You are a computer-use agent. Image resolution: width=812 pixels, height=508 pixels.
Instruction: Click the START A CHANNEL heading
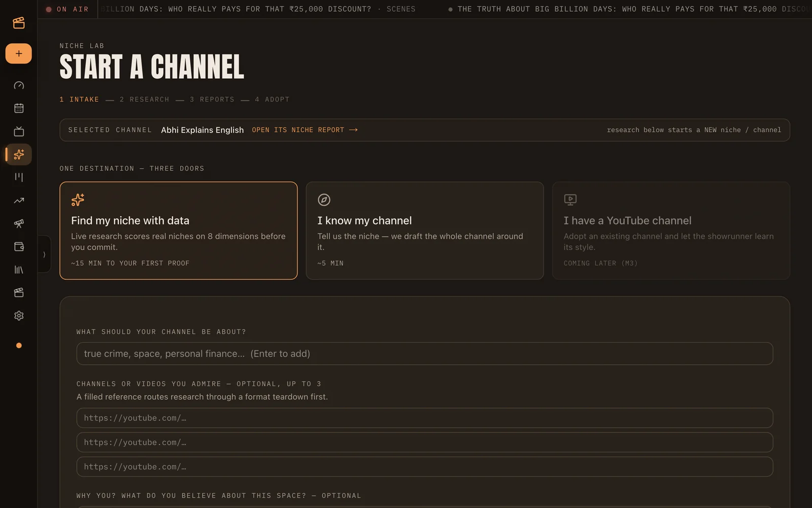[x=152, y=67]
